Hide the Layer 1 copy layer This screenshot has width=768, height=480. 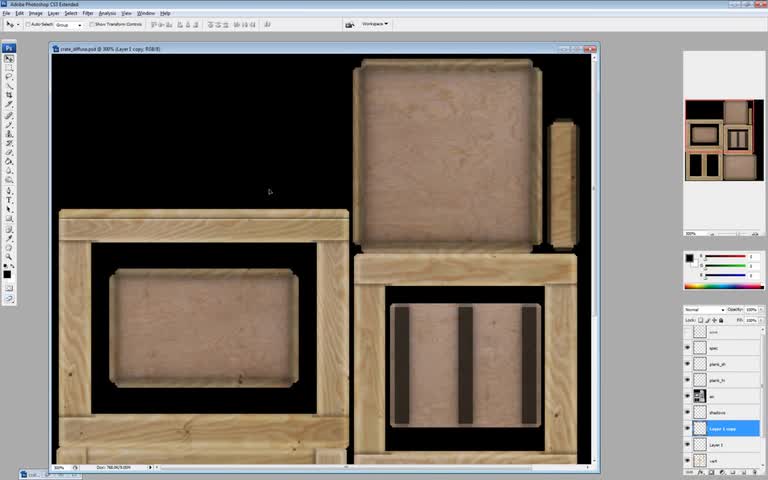coord(687,429)
